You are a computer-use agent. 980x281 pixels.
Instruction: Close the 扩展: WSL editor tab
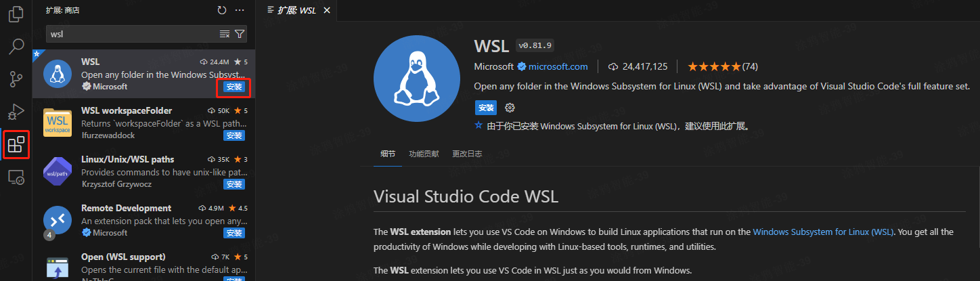click(327, 10)
